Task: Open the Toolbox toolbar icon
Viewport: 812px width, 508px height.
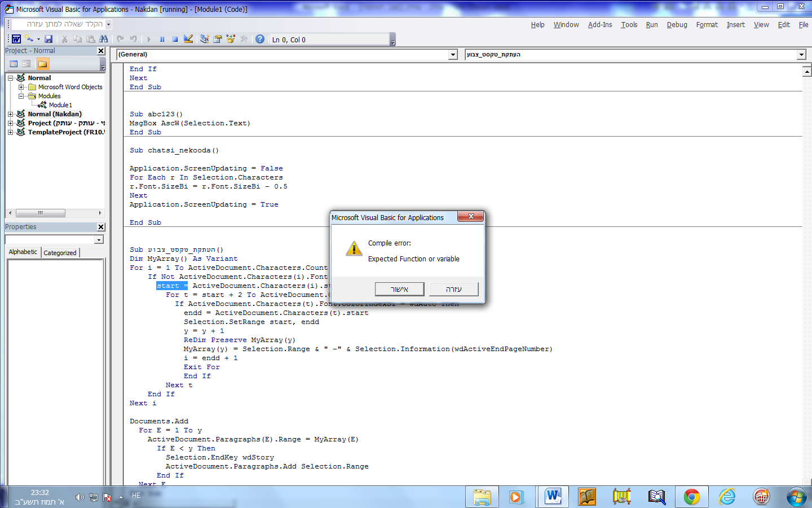Action: (244, 39)
